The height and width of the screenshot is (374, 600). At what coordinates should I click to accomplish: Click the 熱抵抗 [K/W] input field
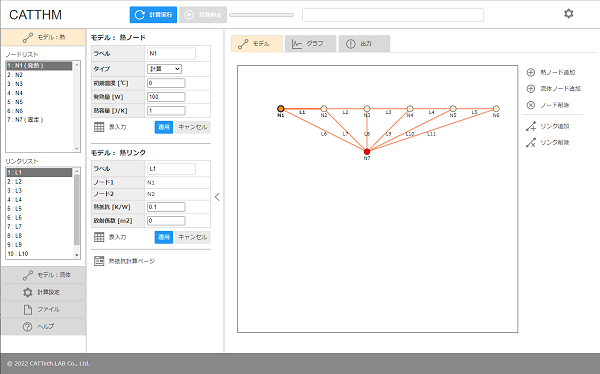(166, 207)
